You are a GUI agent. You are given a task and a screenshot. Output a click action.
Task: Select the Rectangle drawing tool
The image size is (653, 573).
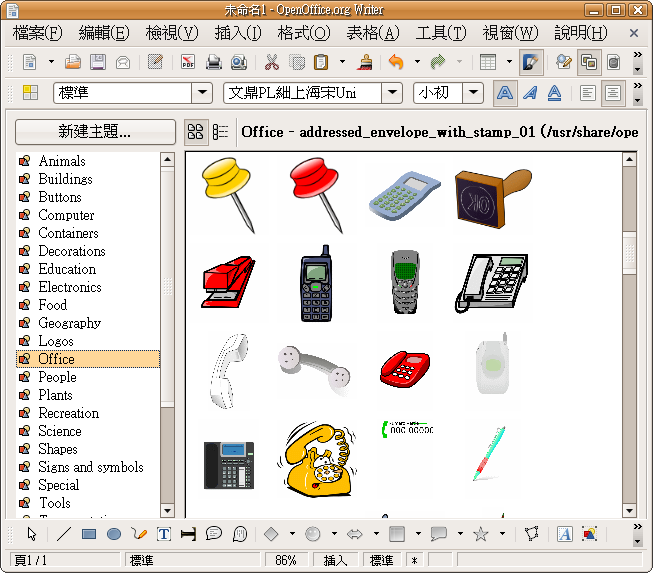[x=89, y=534]
